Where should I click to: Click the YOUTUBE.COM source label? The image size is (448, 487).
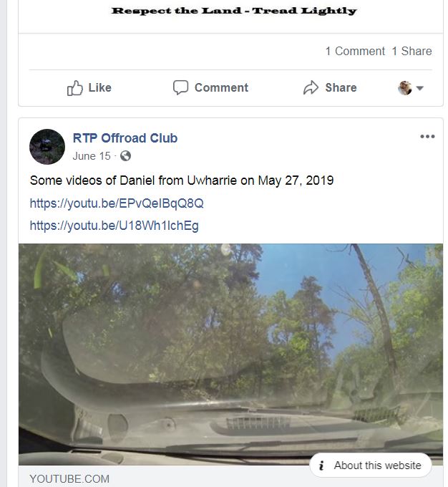click(69, 478)
